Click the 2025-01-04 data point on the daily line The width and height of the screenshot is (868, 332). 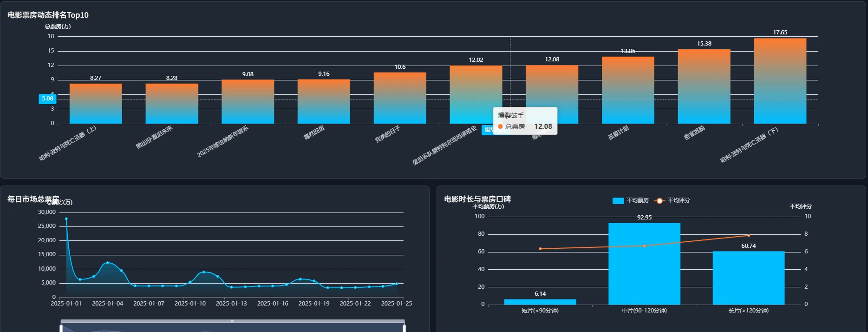point(108,263)
